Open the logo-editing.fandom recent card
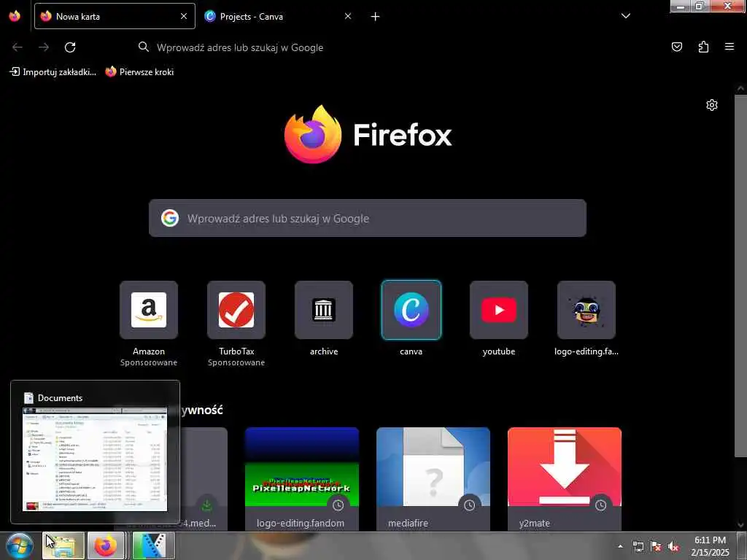 (302, 479)
